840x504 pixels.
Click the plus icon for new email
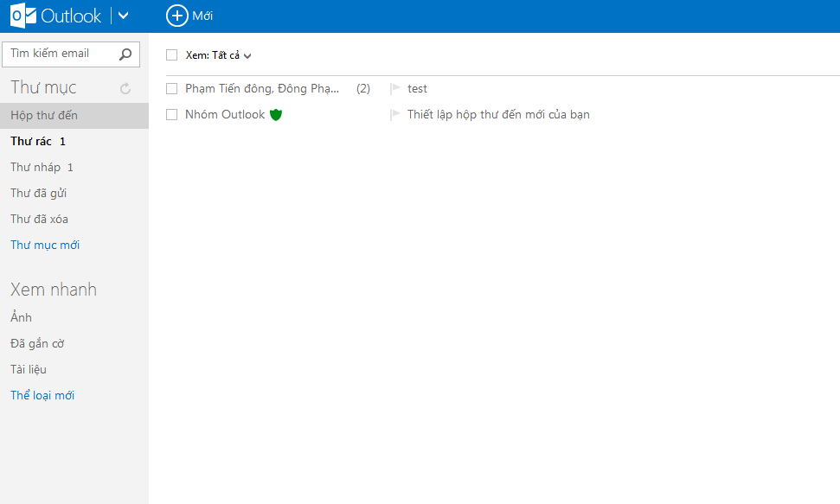click(x=176, y=16)
